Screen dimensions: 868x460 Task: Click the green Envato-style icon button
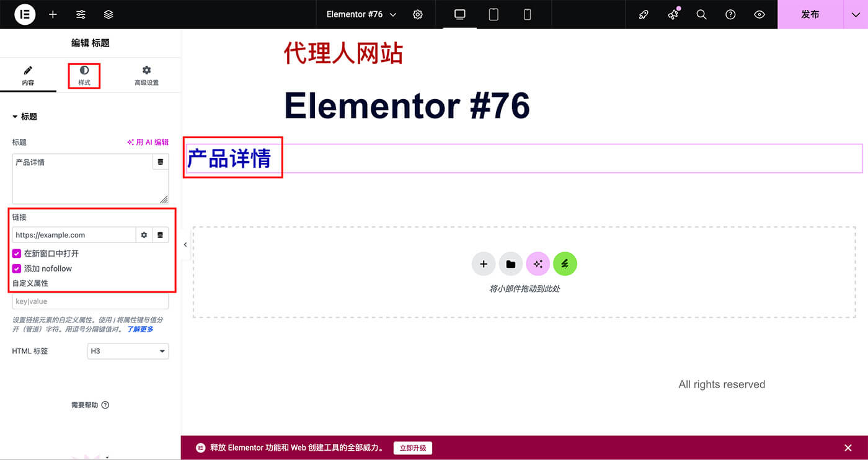click(565, 264)
